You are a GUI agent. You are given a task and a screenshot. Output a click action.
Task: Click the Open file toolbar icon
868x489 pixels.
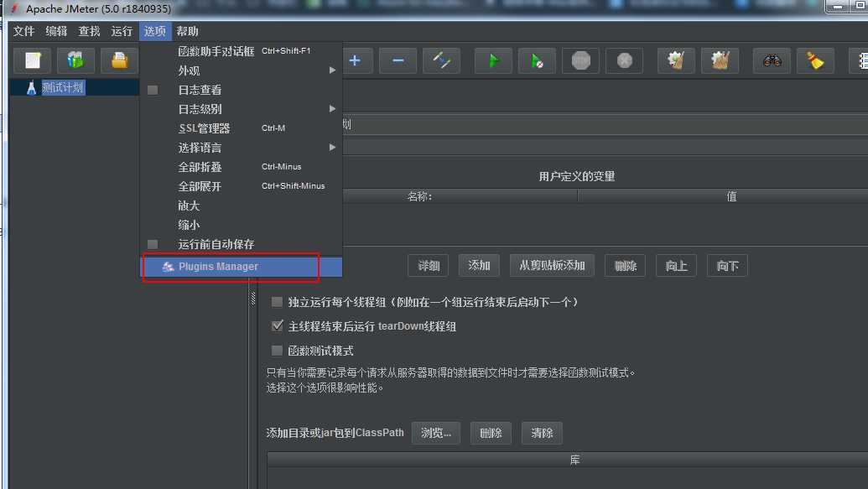tap(119, 60)
